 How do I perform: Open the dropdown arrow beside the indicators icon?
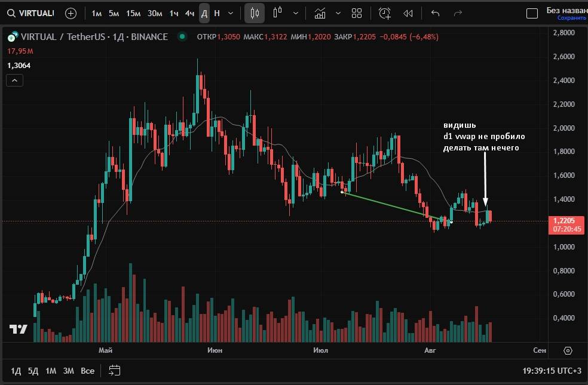coord(338,13)
